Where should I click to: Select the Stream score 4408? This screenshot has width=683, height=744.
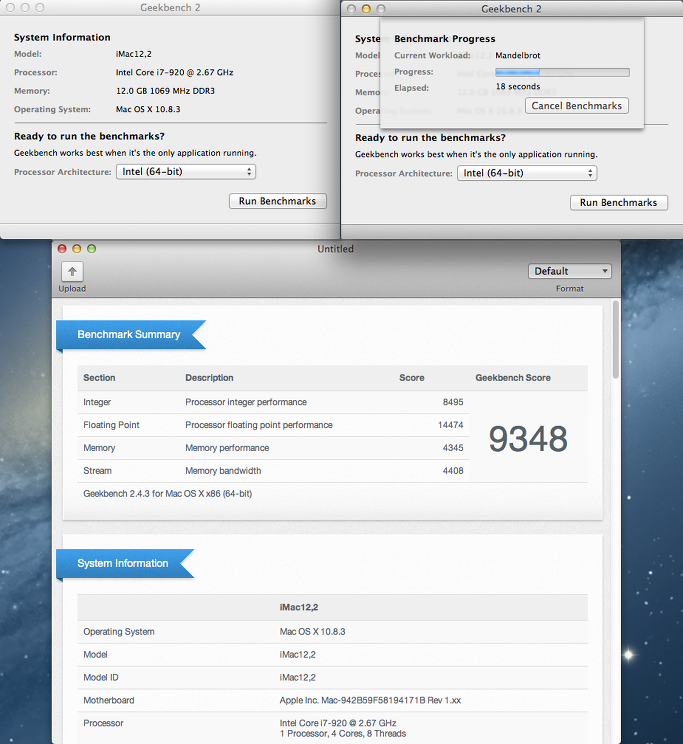pos(453,471)
